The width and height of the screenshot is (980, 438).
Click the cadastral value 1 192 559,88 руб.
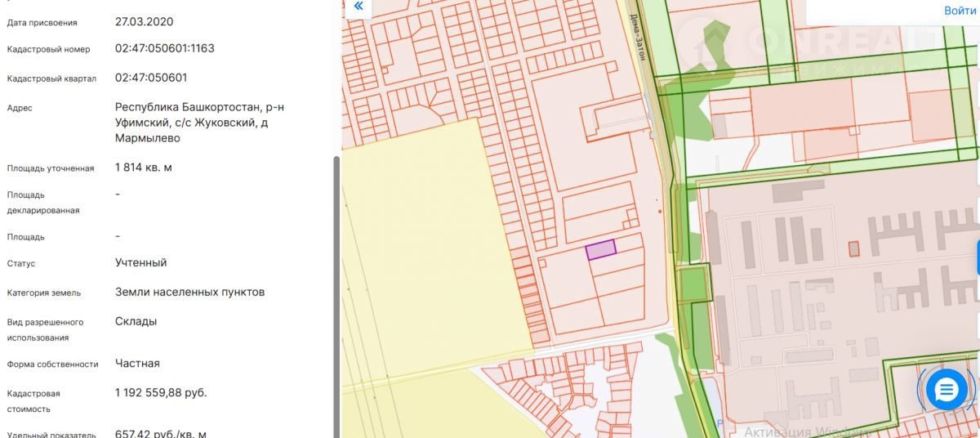tap(161, 392)
